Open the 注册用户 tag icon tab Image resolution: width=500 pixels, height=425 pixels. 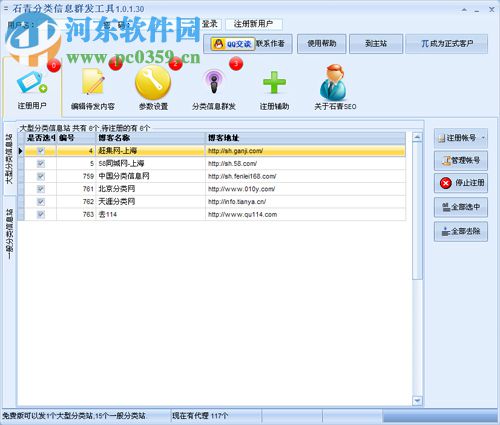pos(32,88)
